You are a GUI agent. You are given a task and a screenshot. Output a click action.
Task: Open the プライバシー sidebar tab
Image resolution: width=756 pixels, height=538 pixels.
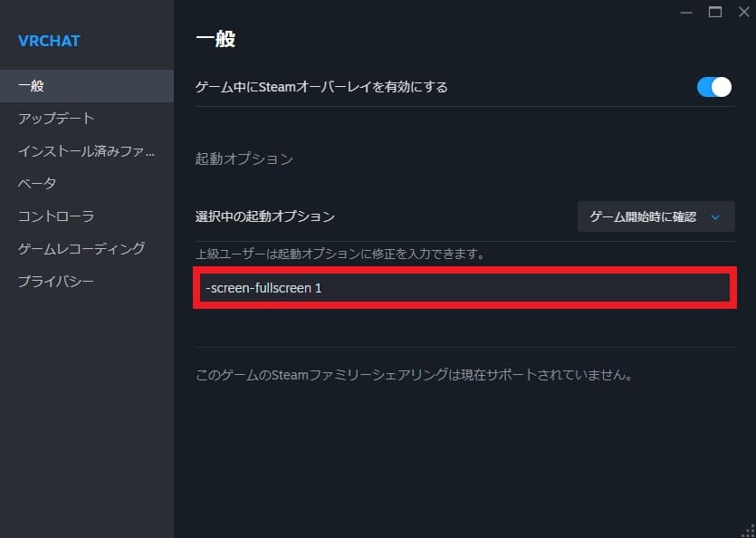[87, 281]
